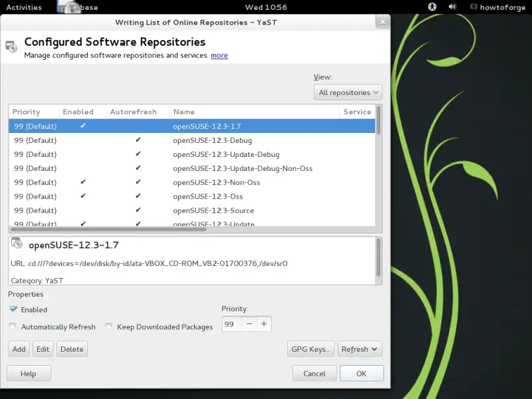Open the Wed 10:56 clock menu
The image size is (532, 399).
click(266, 7)
